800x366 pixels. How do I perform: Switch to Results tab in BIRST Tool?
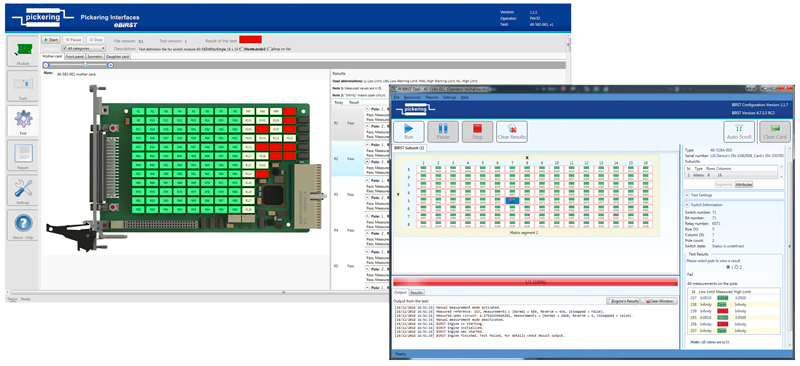click(x=417, y=292)
